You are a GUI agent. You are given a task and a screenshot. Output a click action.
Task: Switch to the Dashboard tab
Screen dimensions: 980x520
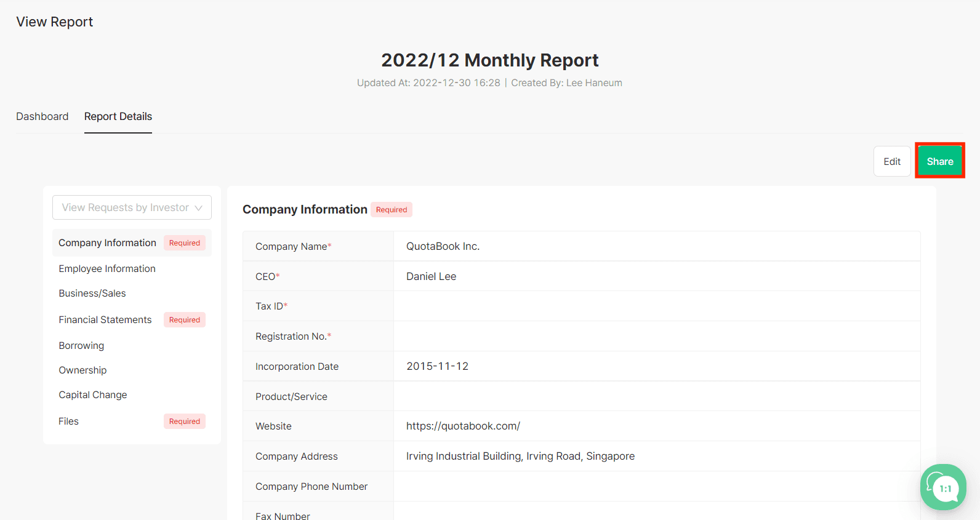[42, 116]
